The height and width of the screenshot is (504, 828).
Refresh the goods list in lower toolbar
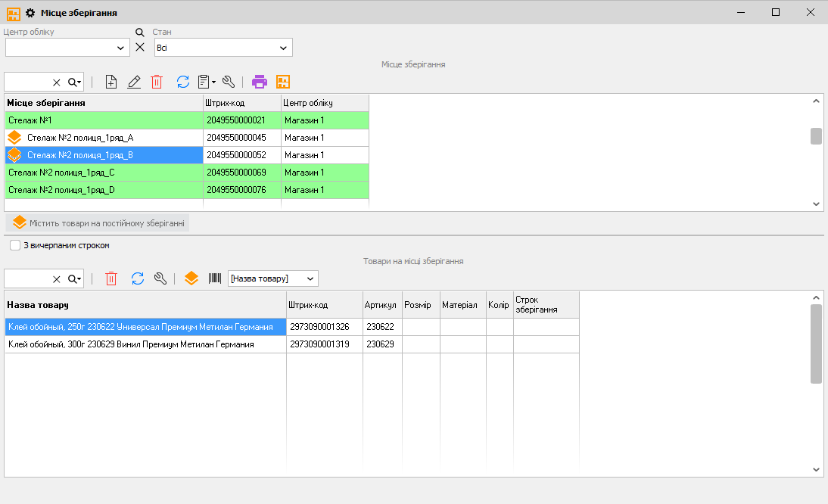coord(137,279)
